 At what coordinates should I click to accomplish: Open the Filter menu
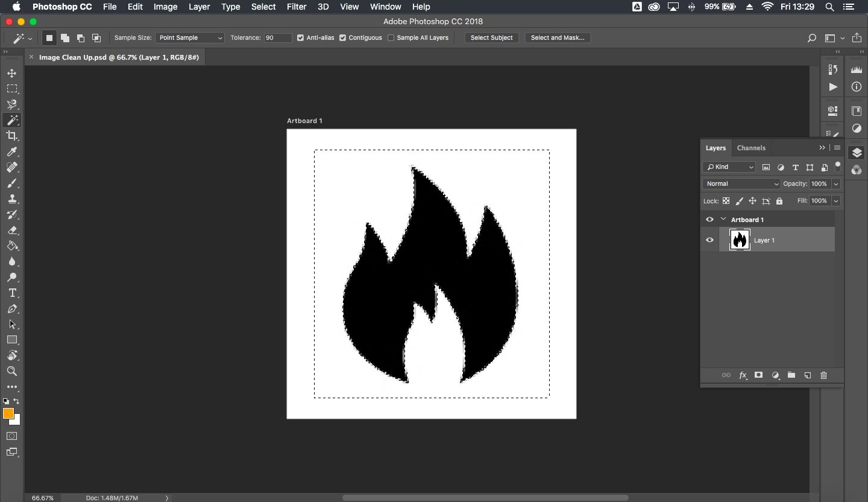click(296, 7)
